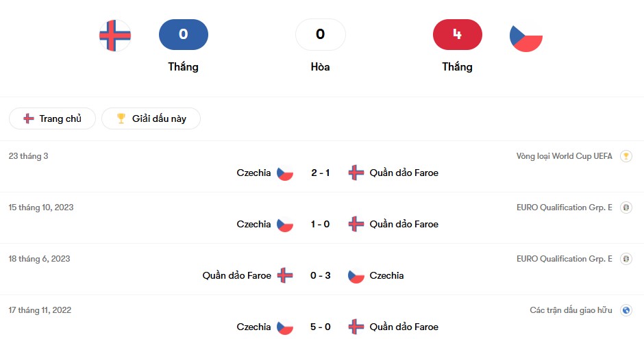Click EURO badge icon for 18 tháng 6 match
The image size is (644, 339).
[x=626, y=259]
